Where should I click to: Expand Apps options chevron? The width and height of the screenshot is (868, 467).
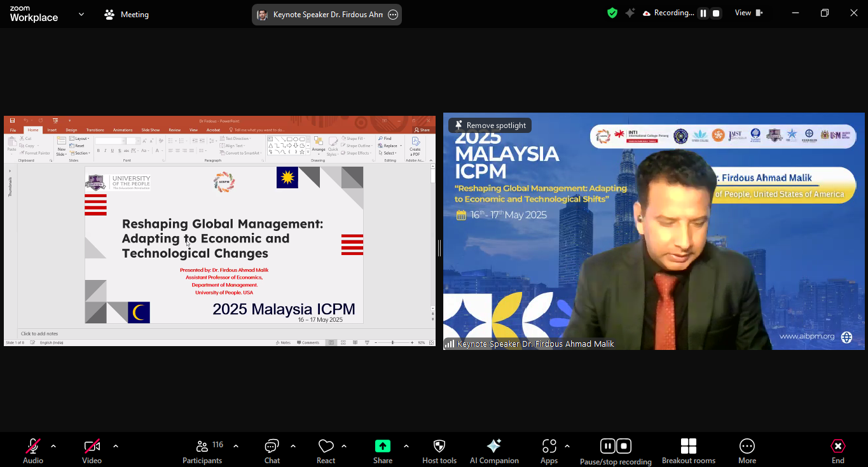567,446
